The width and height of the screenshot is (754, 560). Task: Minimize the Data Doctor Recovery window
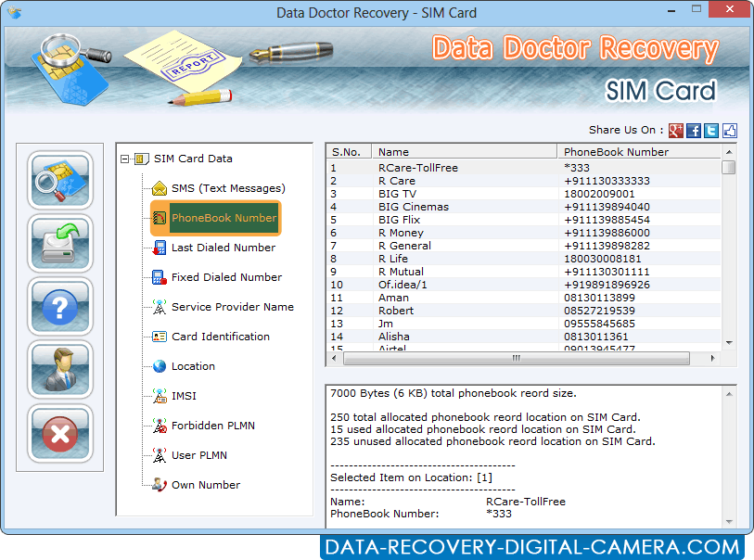coord(671,10)
